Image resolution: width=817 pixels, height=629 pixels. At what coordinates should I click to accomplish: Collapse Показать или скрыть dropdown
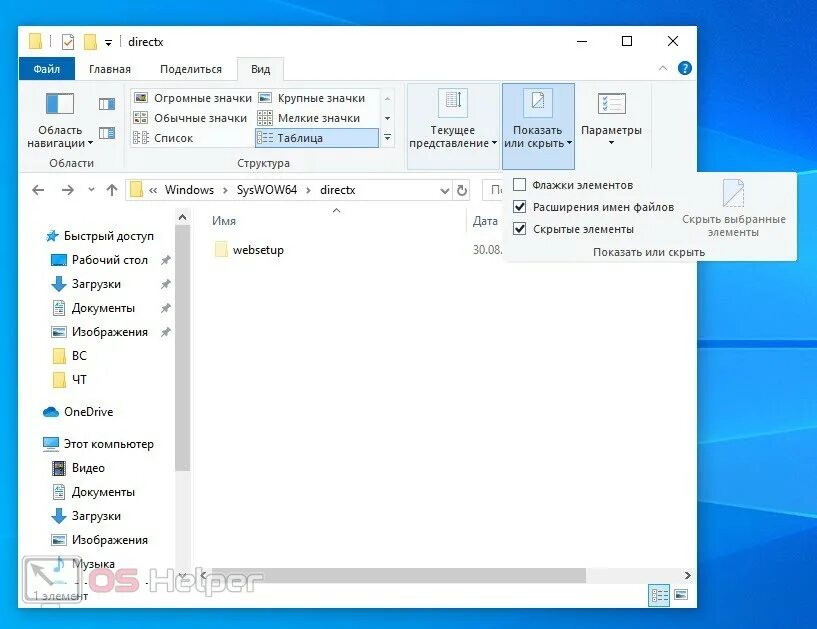pos(538,126)
